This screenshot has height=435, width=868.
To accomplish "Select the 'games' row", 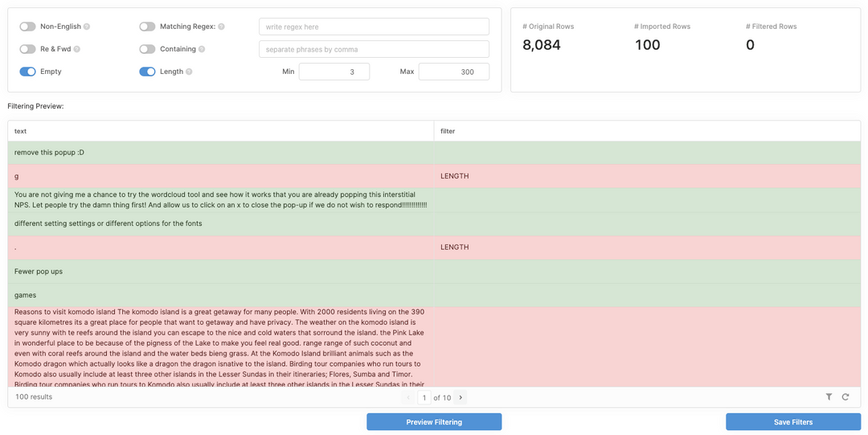I will click(x=434, y=295).
